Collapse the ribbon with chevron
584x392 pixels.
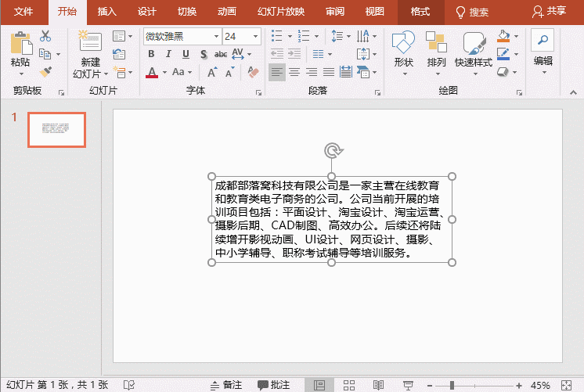573,92
